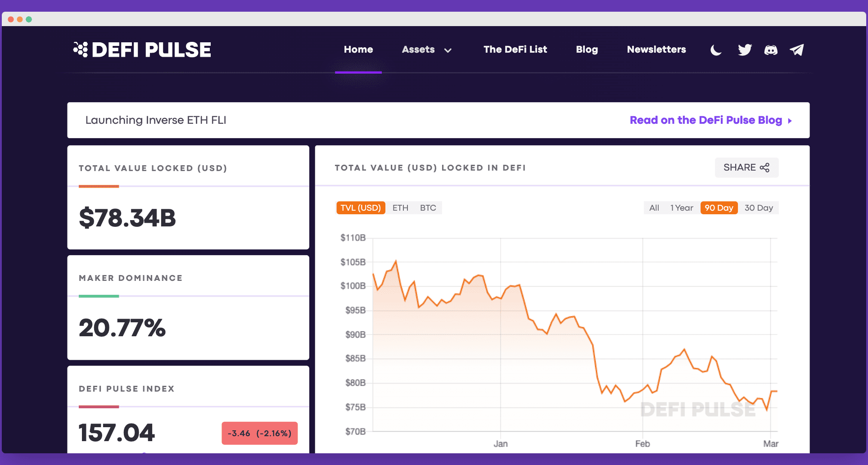Image resolution: width=868 pixels, height=465 pixels.
Task: Open The DeFi List page
Action: click(515, 50)
